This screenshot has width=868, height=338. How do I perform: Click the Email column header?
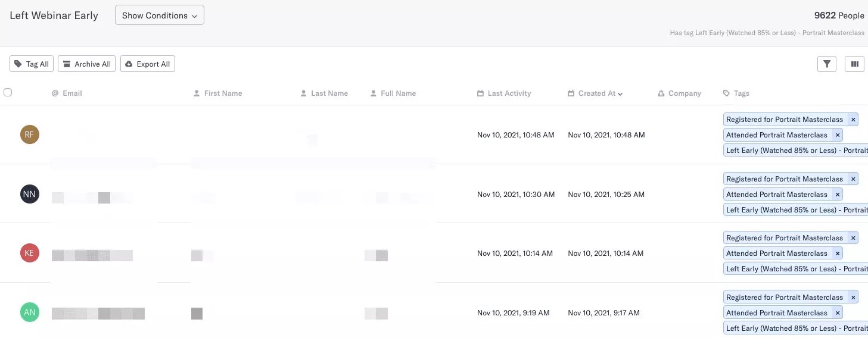click(72, 93)
